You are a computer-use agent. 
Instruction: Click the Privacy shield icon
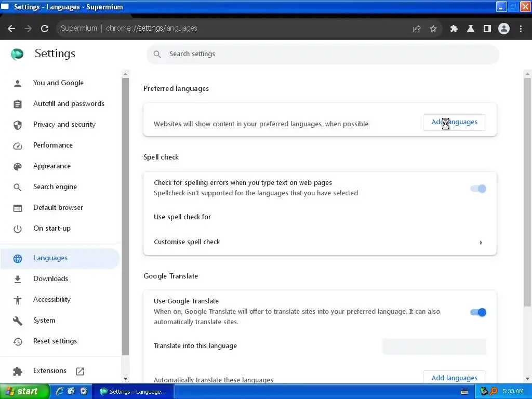point(18,125)
